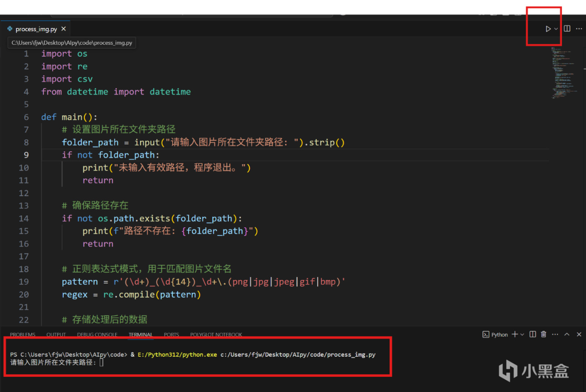
Task: Open the PORTS panel tab
Action: click(x=172, y=334)
